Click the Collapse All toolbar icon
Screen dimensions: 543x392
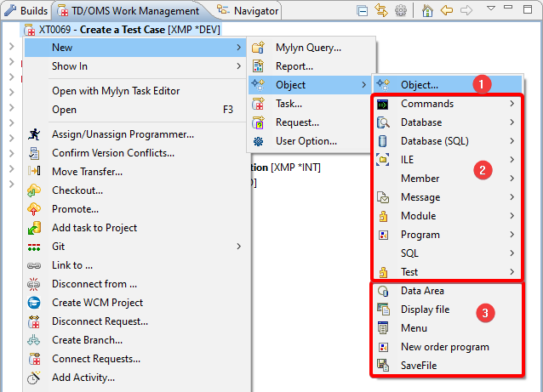[x=363, y=11]
